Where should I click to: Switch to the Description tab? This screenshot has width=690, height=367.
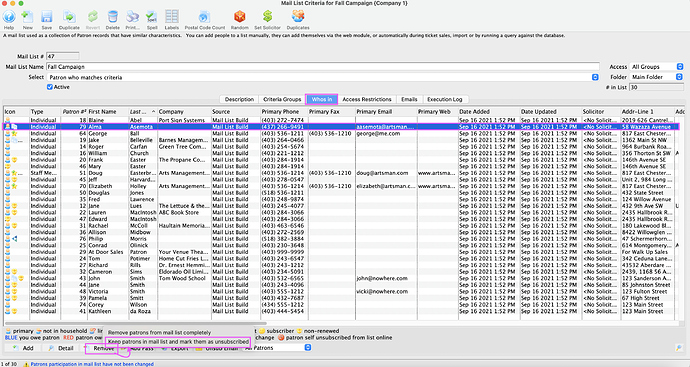[x=239, y=99]
